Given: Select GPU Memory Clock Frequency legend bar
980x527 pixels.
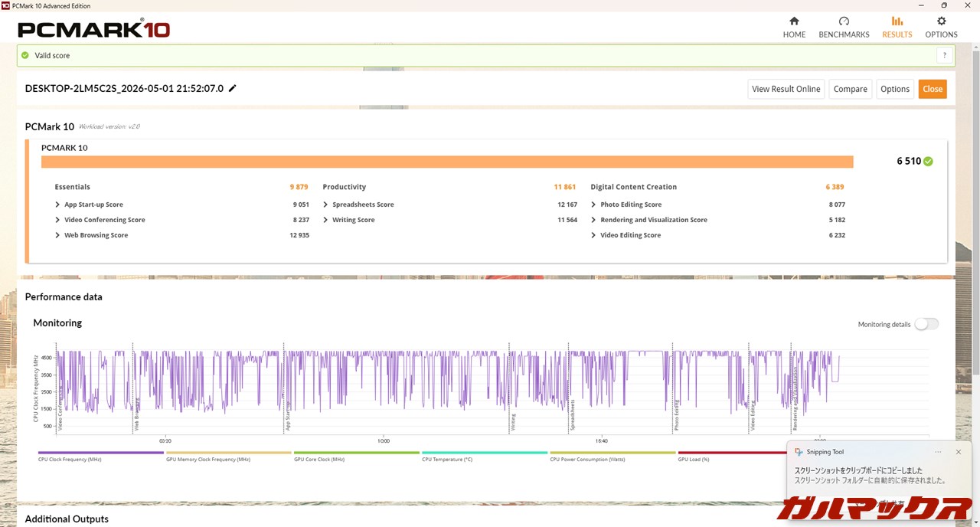Looking at the screenshot, I should coord(228,453).
